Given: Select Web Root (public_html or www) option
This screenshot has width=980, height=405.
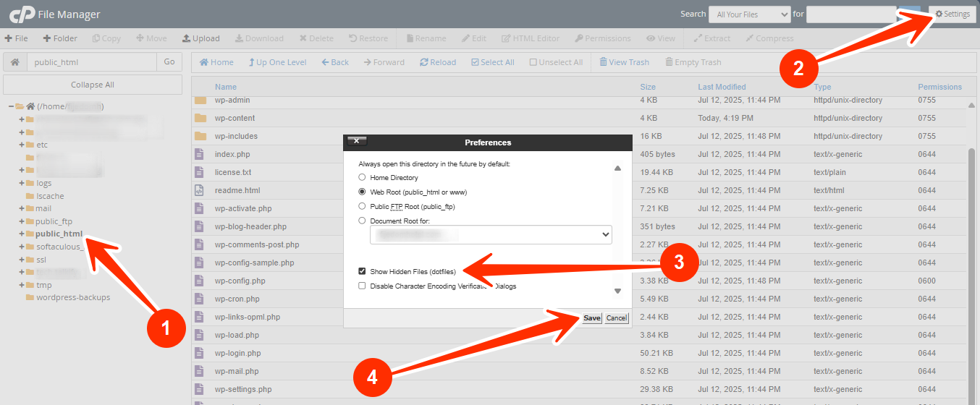Looking at the screenshot, I should [362, 192].
